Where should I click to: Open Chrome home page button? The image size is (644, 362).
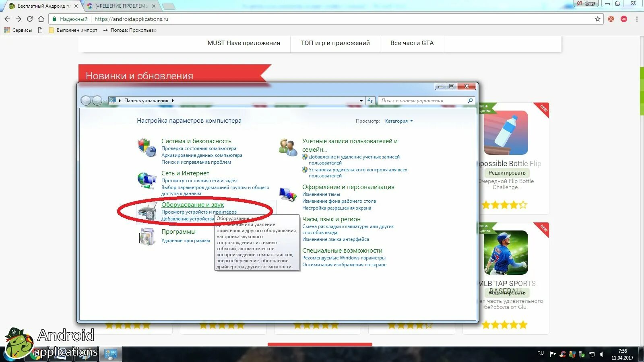(x=41, y=19)
